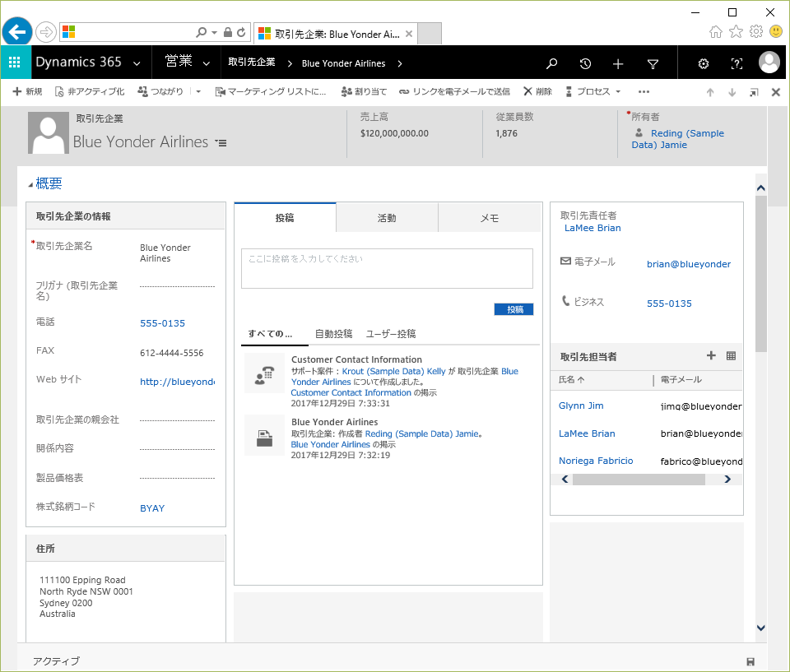The height and width of the screenshot is (672, 790).
Task: Close the Blue Yonder browser tab
Action: tap(409, 34)
